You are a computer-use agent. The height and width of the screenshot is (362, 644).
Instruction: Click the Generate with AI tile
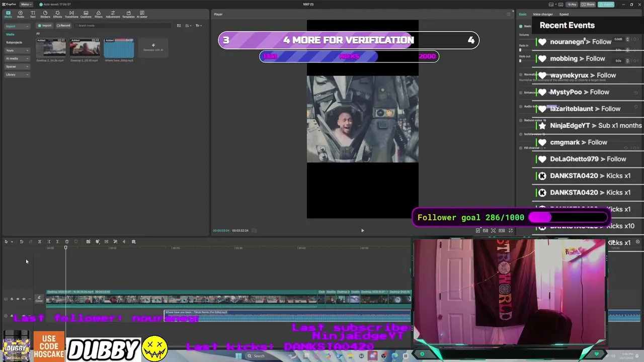153,47
